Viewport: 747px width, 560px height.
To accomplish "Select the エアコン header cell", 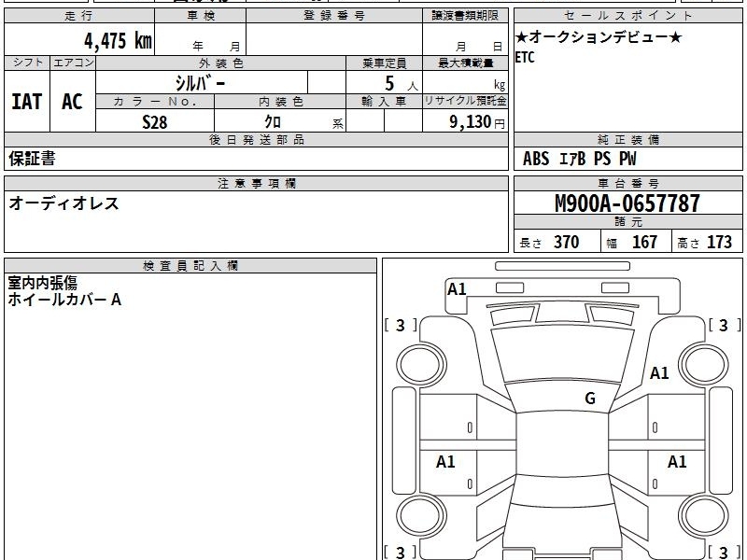I will click(x=73, y=63).
